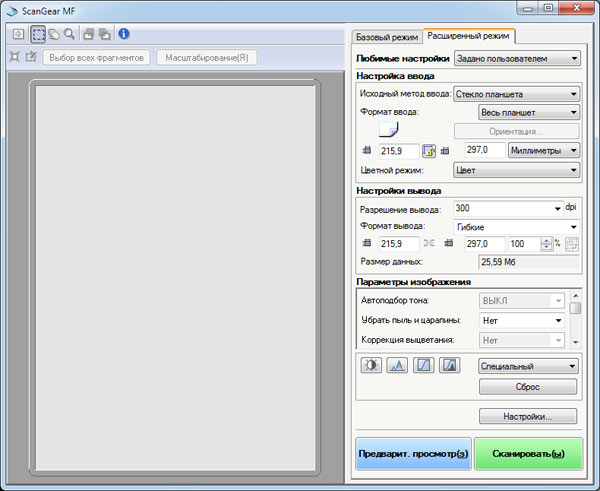
Task: Select the magnifier zoom tool
Action: tap(69, 34)
